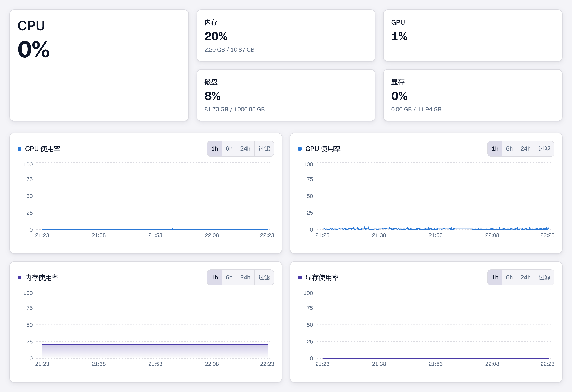This screenshot has height=392, width=572.
Task: Click the purple 显存使用率 legend square
Action: [x=300, y=277]
